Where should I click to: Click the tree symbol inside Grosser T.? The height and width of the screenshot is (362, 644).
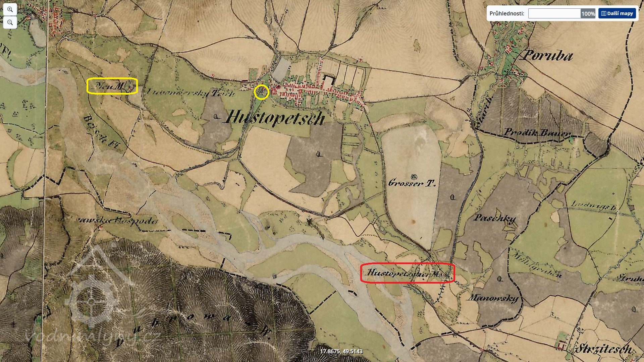click(x=413, y=176)
